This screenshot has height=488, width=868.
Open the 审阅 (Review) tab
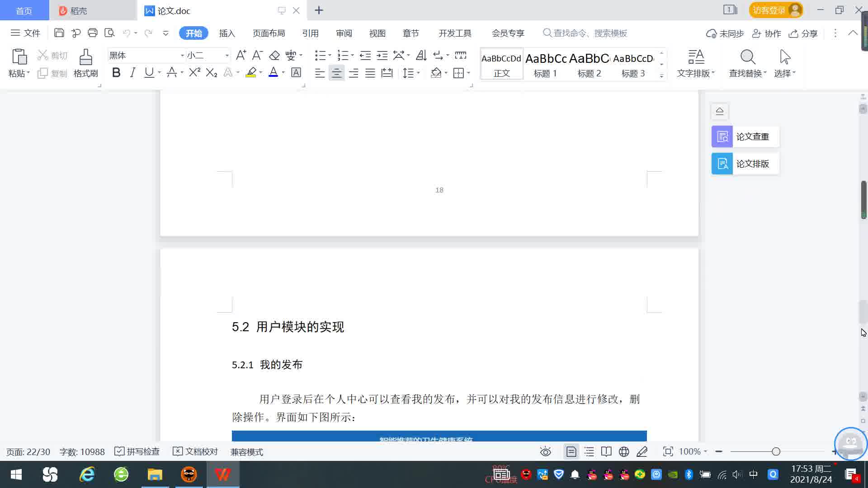(x=344, y=33)
